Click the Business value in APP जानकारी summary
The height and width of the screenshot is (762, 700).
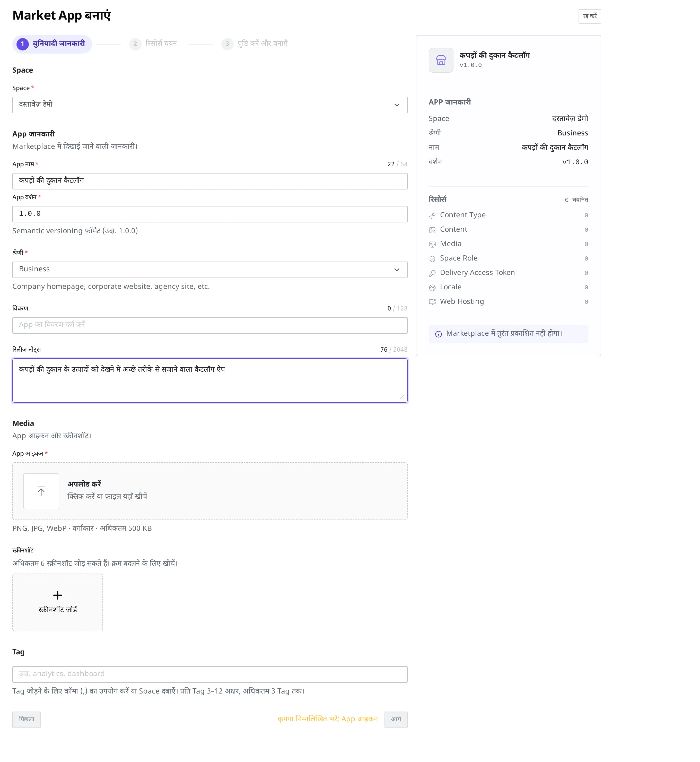(572, 133)
